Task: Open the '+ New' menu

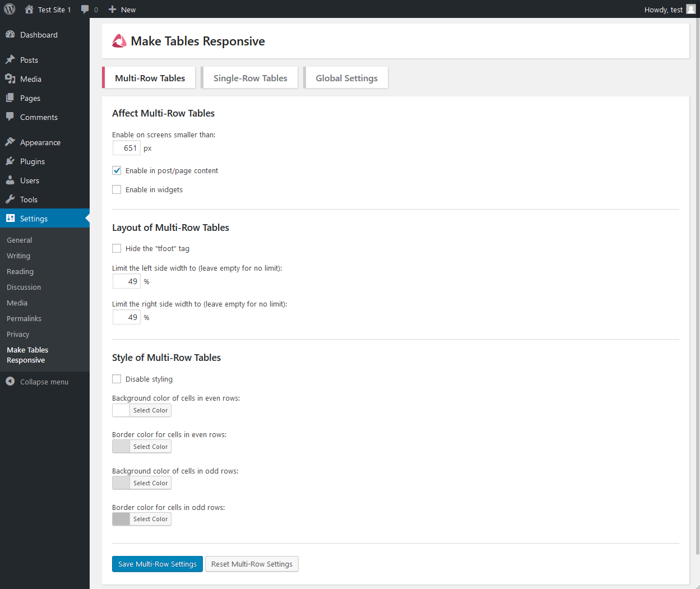Action: pos(122,9)
